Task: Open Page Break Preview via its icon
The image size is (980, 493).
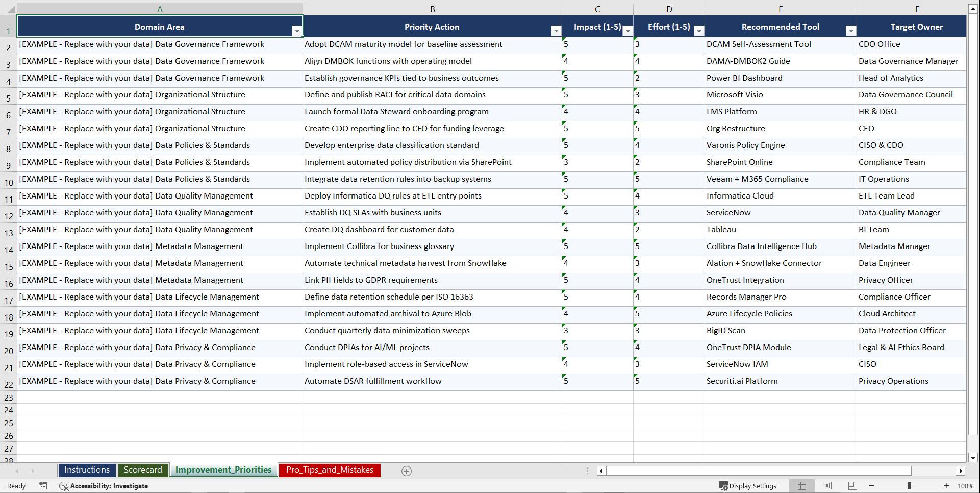Action: [851, 486]
